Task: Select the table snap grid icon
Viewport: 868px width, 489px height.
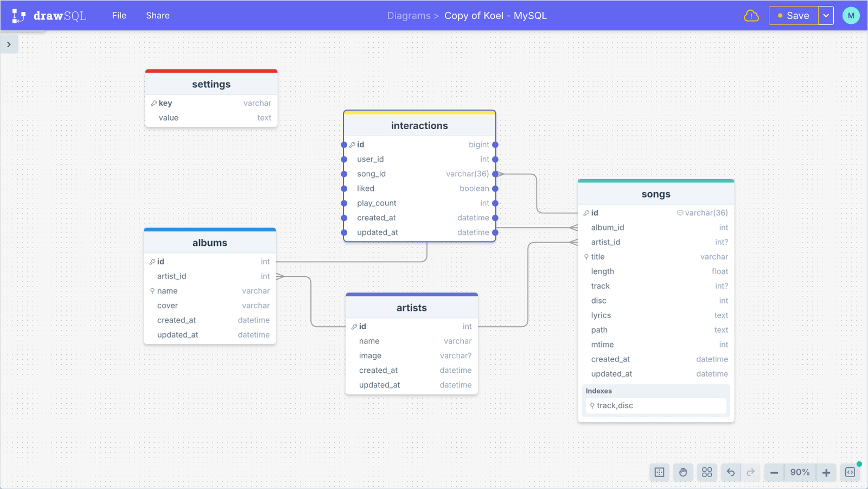Action: point(659,472)
